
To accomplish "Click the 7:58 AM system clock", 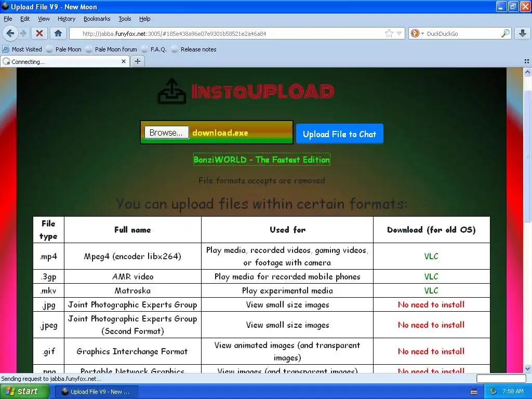I will point(513,391).
